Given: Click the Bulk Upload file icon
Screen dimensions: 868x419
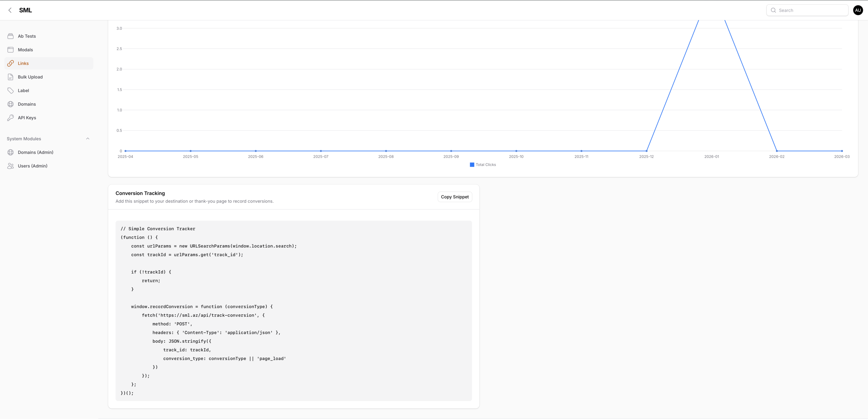Looking at the screenshot, I should (11, 77).
